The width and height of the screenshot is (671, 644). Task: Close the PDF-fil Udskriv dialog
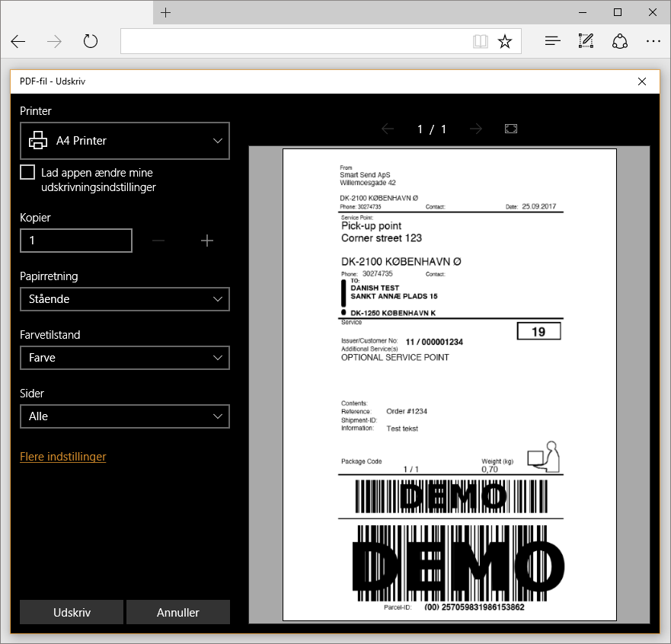pyautogui.click(x=642, y=81)
